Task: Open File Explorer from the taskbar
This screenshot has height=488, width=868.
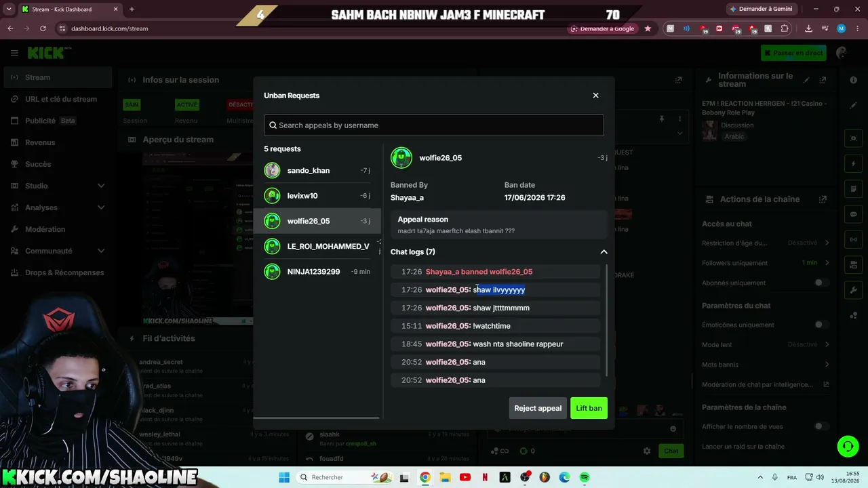Action: (x=445, y=477)
